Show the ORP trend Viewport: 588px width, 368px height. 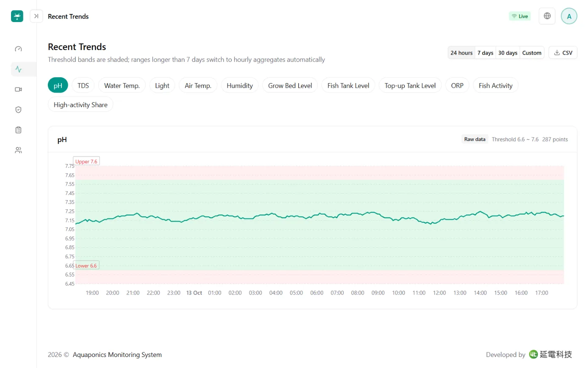pos(457,85)
